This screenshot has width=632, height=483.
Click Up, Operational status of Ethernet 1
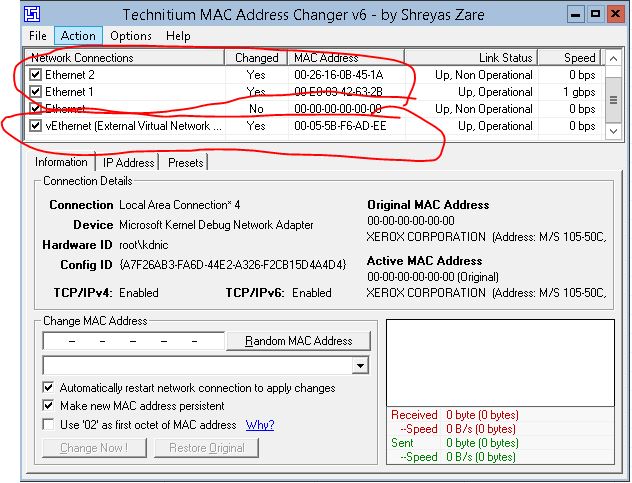tap(495, 92)
